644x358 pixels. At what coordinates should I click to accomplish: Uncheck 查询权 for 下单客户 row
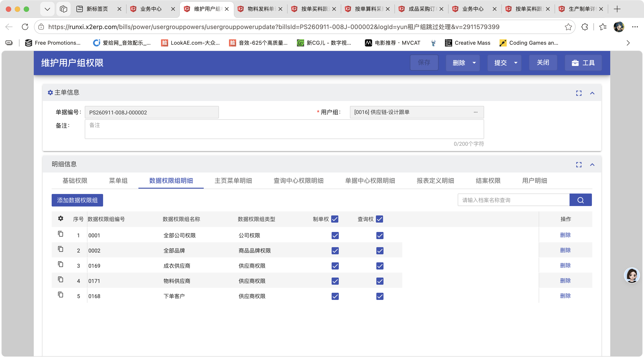pyautogui.click(x=380, y=296)
